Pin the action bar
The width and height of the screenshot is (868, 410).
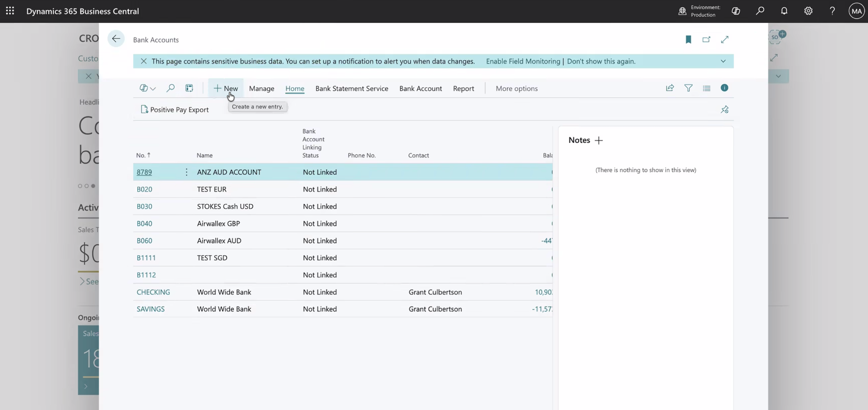point(724,110)
